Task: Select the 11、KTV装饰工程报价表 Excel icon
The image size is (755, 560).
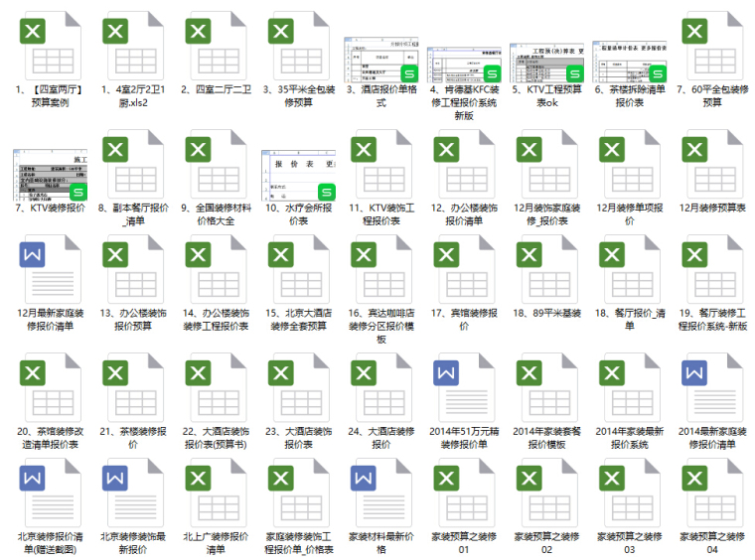Action: click(x=381, y=164)
